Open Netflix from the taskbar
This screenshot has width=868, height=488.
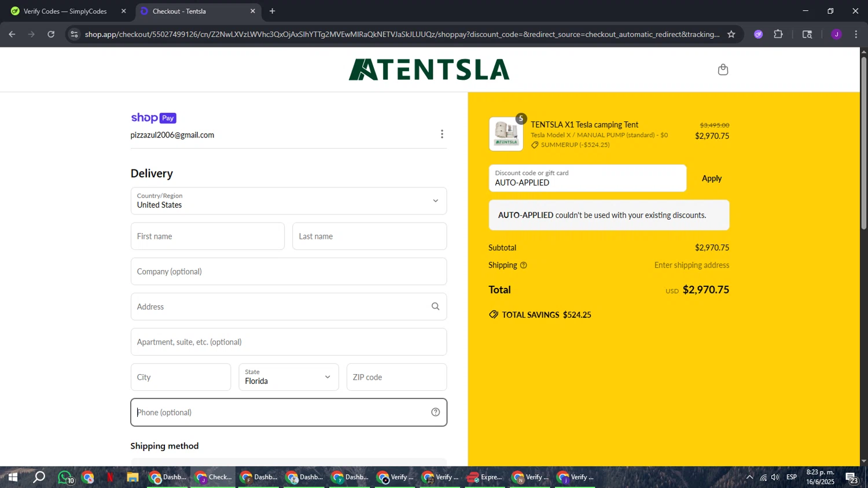(x=110, y=477)
